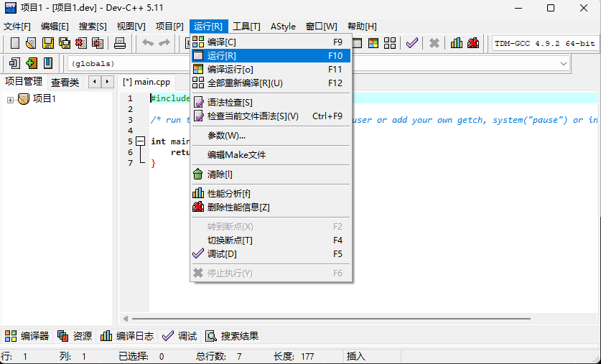The image size is (601, 364).
Task: Click the editor horizontal scrollbar
Action: [331, 318]
